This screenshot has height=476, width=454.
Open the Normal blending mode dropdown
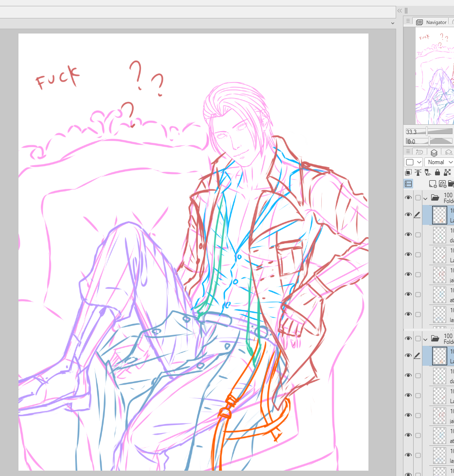coord(439,162)
